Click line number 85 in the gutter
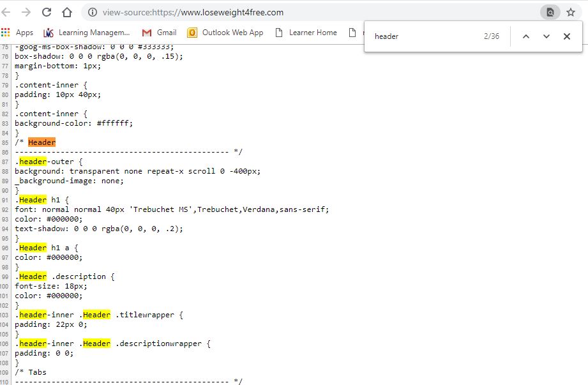The width and height of the screenshot is (588, 385). click(x=5, y=143)
